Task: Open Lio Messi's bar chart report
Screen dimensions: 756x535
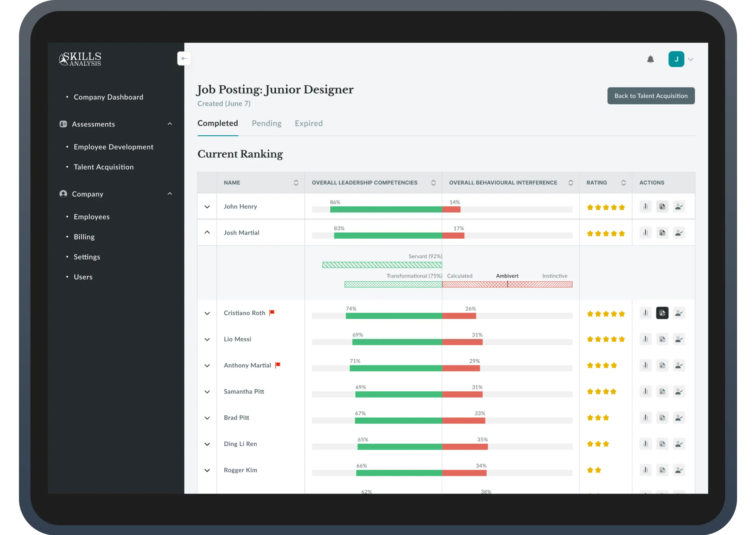Action: coord(646,339)
